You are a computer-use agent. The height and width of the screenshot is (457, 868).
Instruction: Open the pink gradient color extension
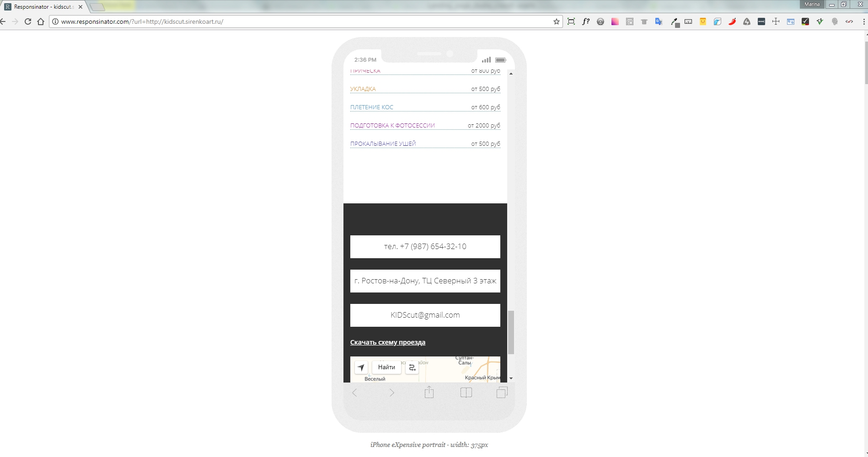[x=615, y=21]
